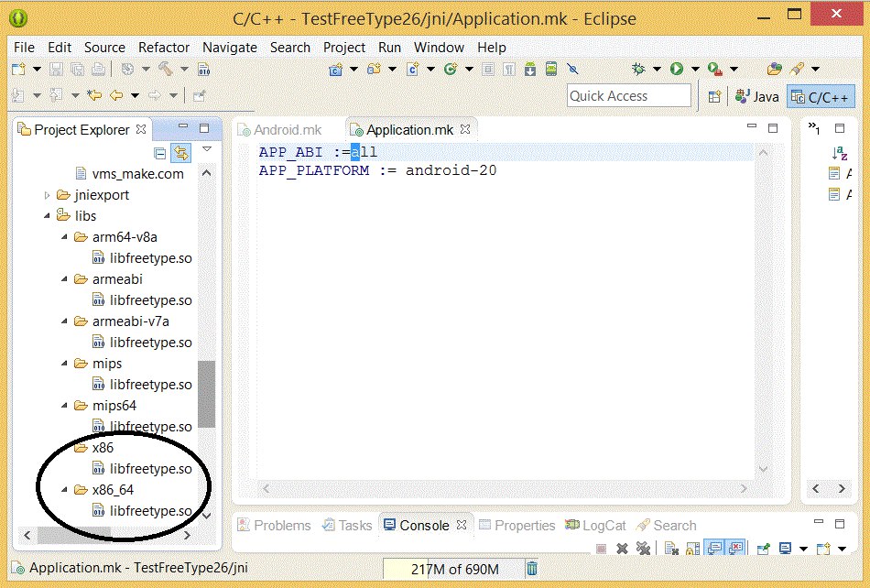
Task: Collapse the libs folder in tree
Action: click(47, 216)
